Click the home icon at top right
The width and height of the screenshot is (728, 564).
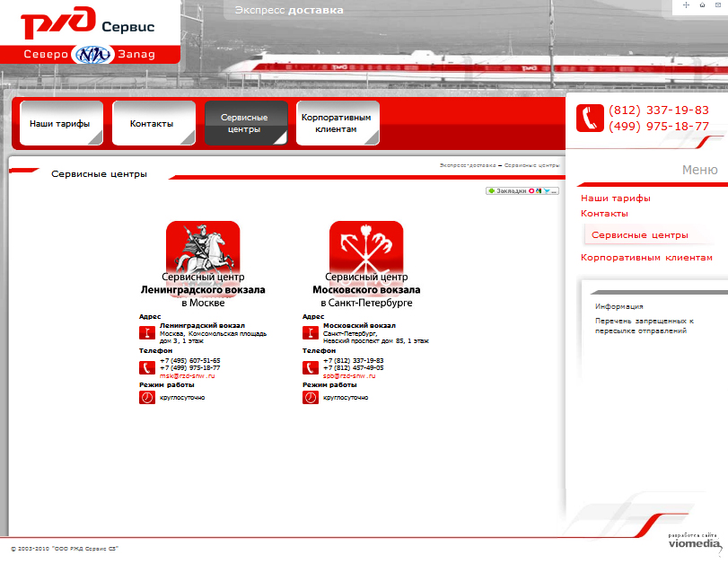point(702,5)
